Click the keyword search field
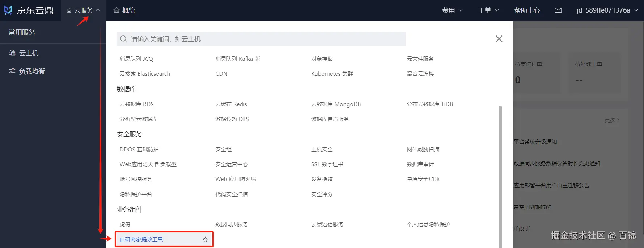 [x=261, y=39]
